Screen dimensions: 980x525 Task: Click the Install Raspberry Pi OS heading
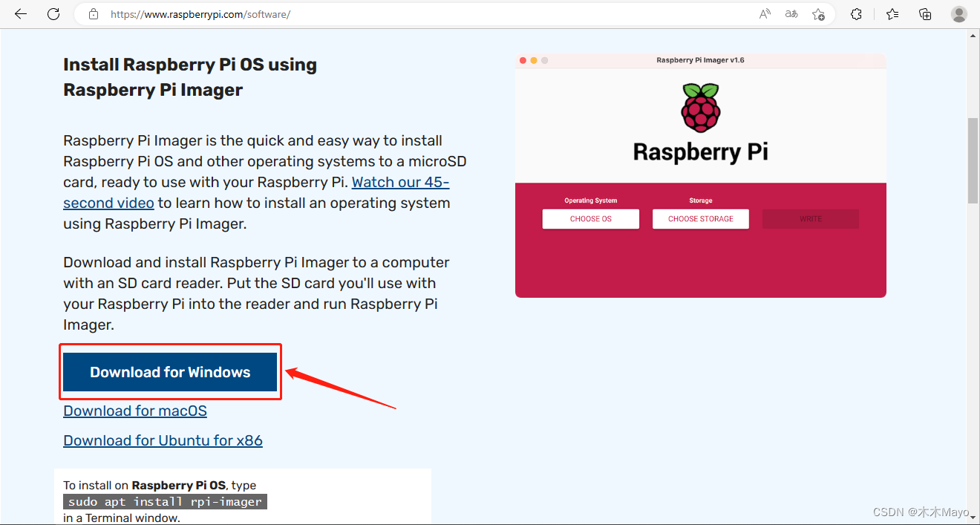(190, 77)
